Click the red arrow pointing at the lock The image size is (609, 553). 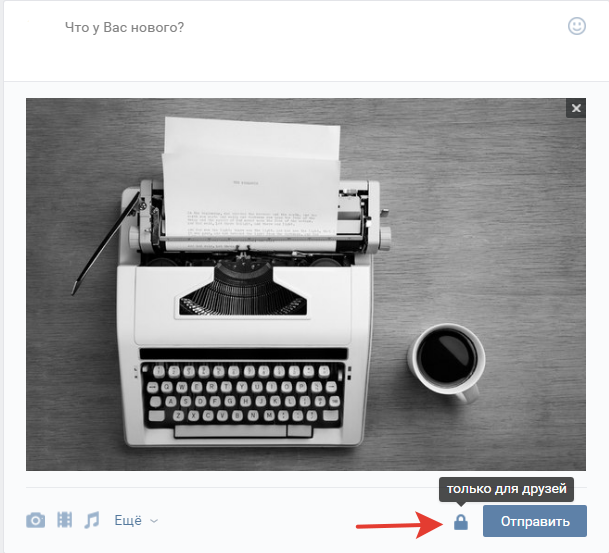point(400,524)
